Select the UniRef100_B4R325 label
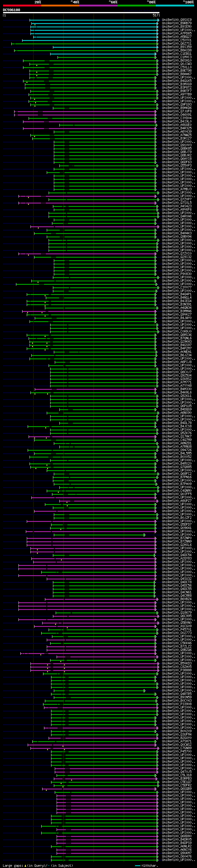The image size is (197, 868). tap(176, 128)
